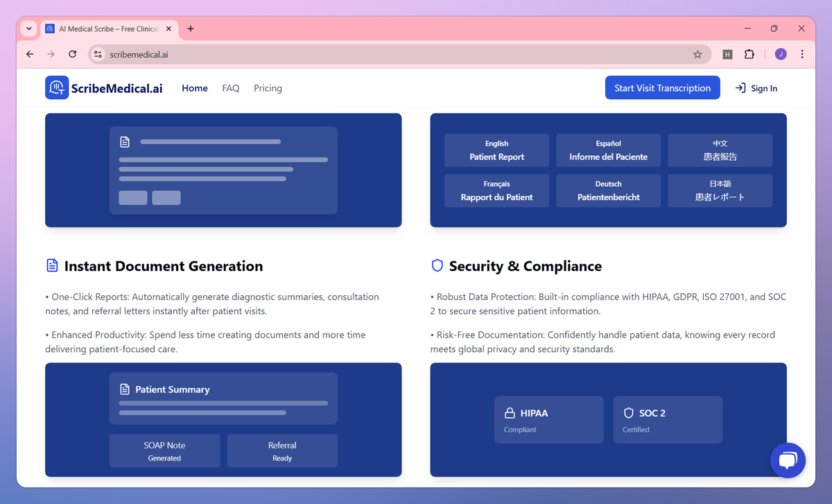Click the Start Visit Transcription button
The image size is (832, 504).
(662, 87)
